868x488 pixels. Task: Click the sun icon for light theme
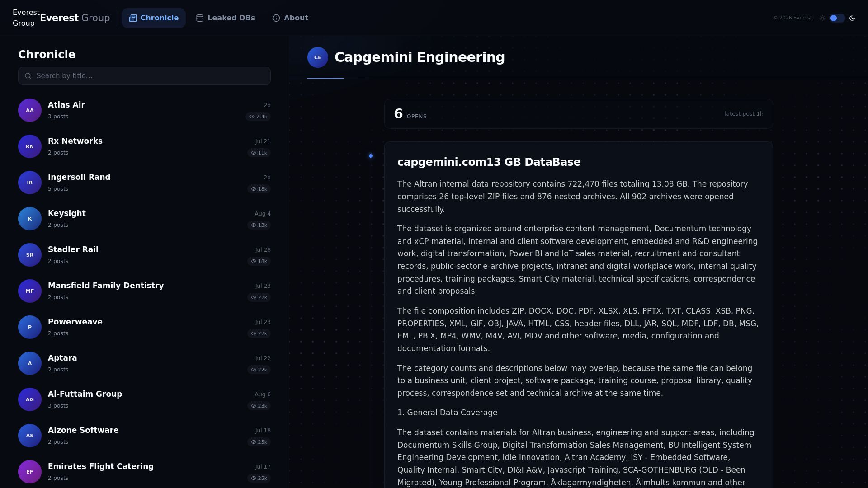coord(822,18)
